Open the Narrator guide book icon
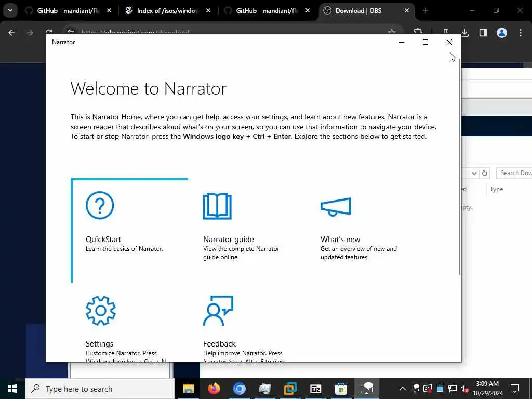The width and height of the screenshot is (532, 399). [217, 206]
